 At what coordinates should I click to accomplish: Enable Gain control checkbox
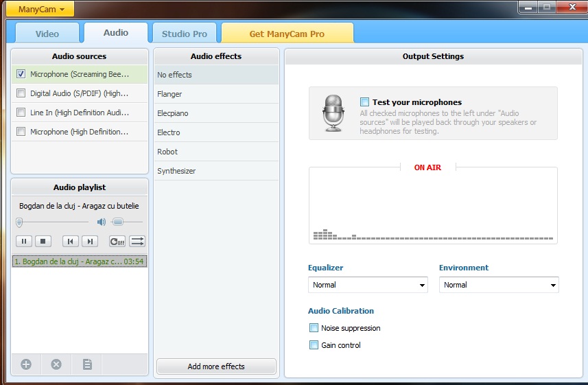pos(314,345)
